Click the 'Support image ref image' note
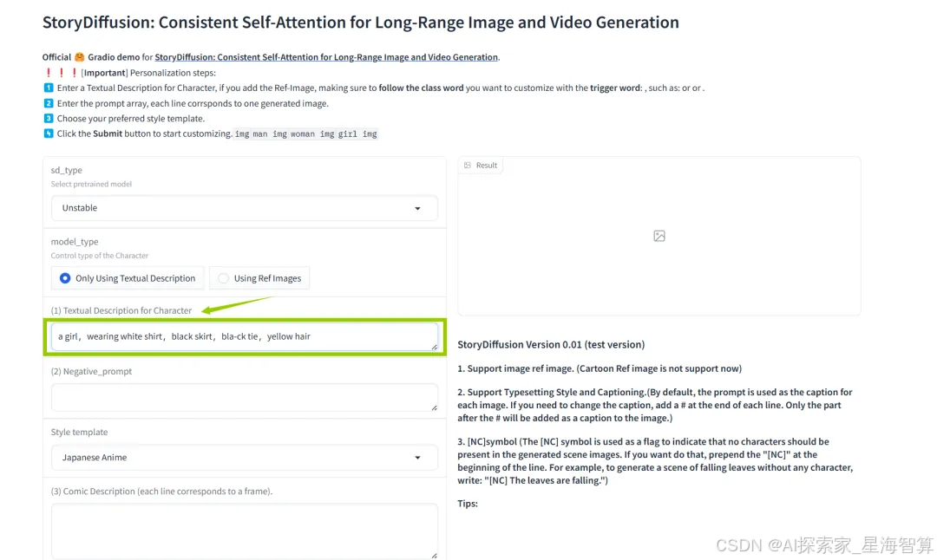Viewport: 937px width, 560px height. (600, 368)
